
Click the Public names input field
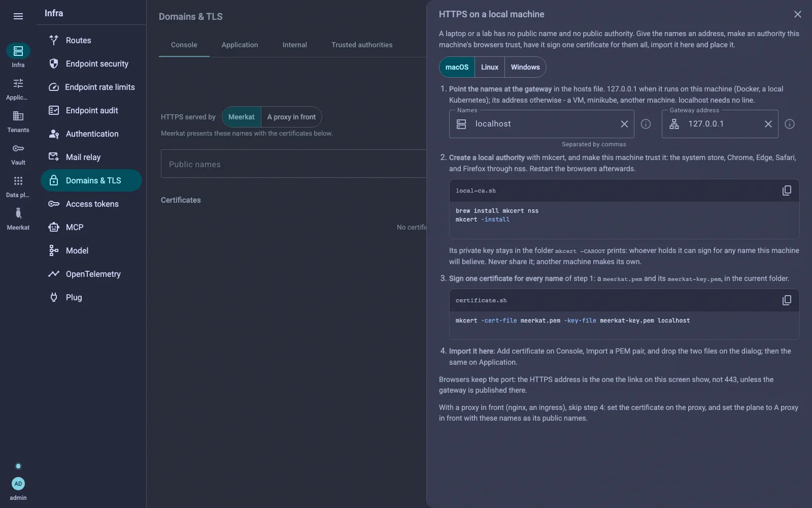(294, 164)
